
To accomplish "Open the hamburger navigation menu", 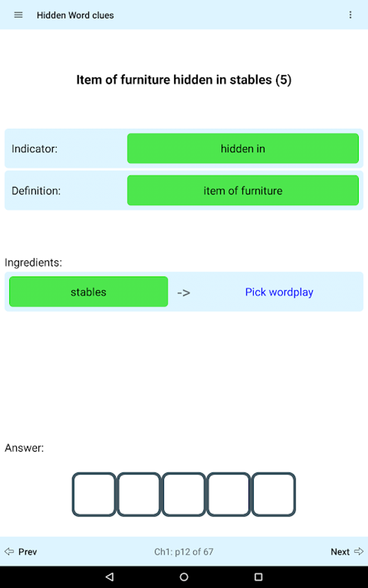I will coord(18,15).
